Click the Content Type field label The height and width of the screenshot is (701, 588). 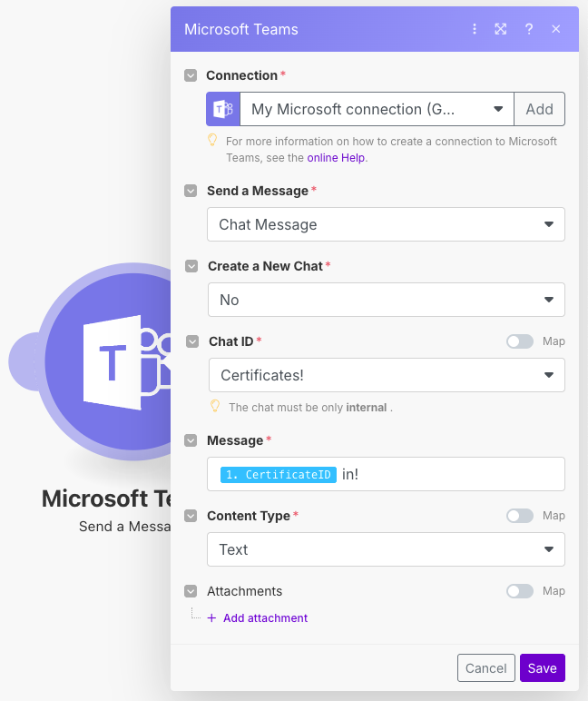(x=249, y=516)
